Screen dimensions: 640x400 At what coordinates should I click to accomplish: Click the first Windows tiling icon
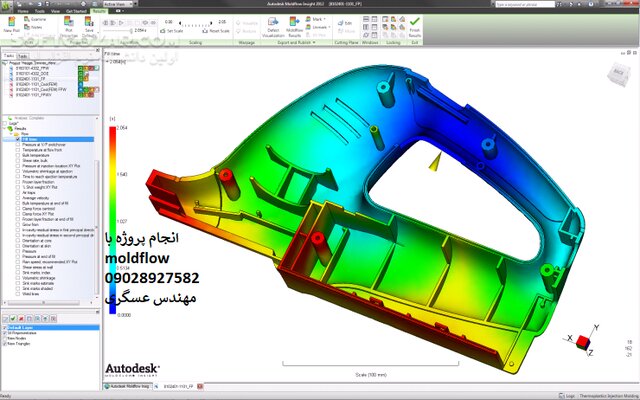(x=366, y=19)
